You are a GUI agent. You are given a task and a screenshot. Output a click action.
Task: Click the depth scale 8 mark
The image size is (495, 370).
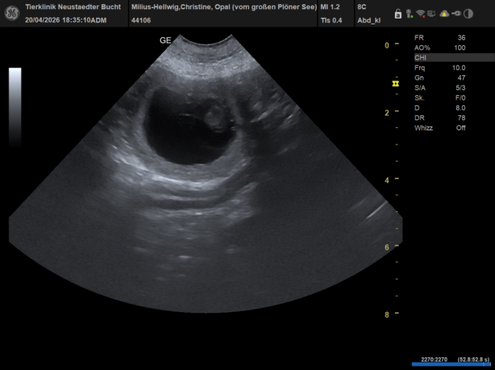(387, 315)
